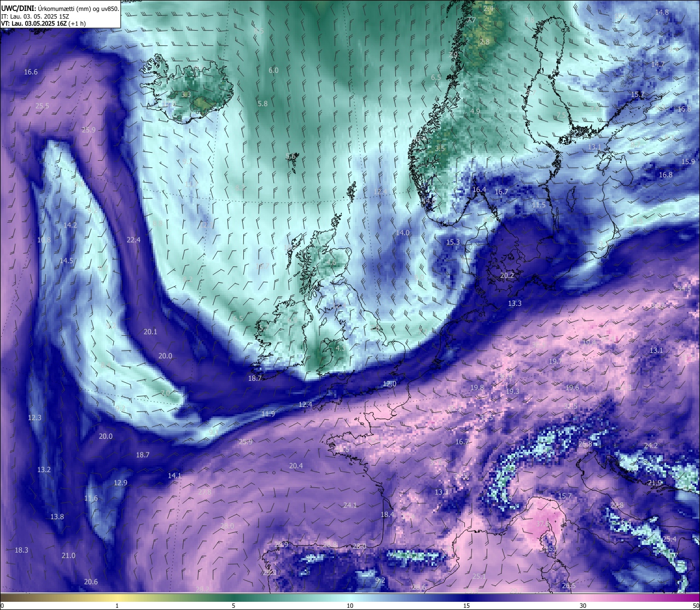The width and height of the screenshot is (700, 610).
Task: Click the UWC/DINI Úrkomumætti title text
Action: pyautogui.click(x=60, y=9)
